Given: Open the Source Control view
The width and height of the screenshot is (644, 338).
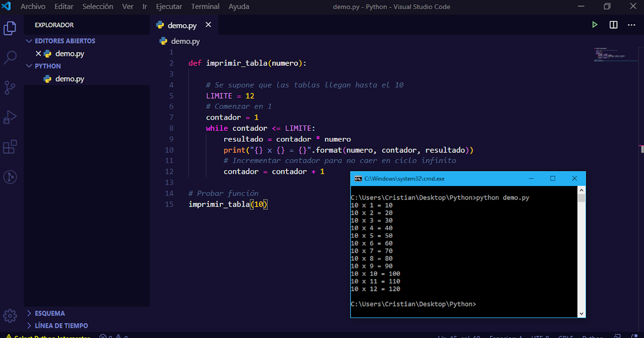Looking at the screenshot, I should (x=9, y=86).
